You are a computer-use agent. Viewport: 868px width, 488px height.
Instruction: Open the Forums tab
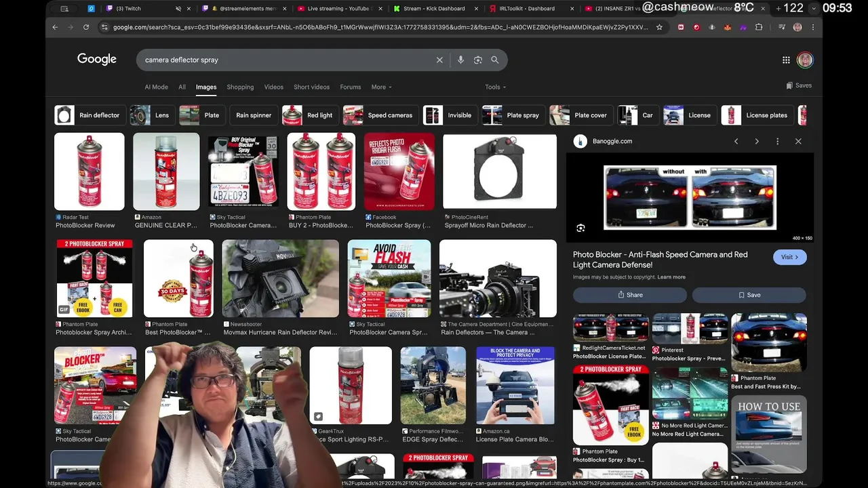(351, 87)
